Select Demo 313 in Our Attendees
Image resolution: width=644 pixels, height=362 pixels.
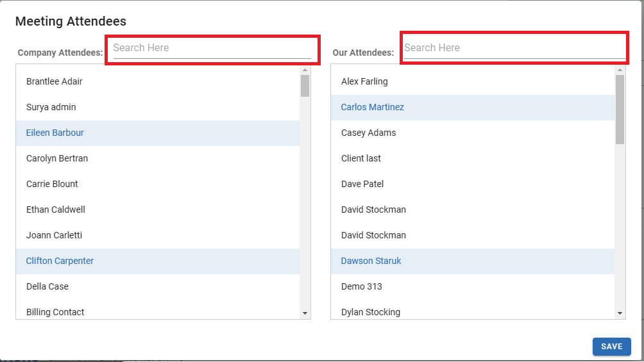pyautogui.click(x=362, y=286)
